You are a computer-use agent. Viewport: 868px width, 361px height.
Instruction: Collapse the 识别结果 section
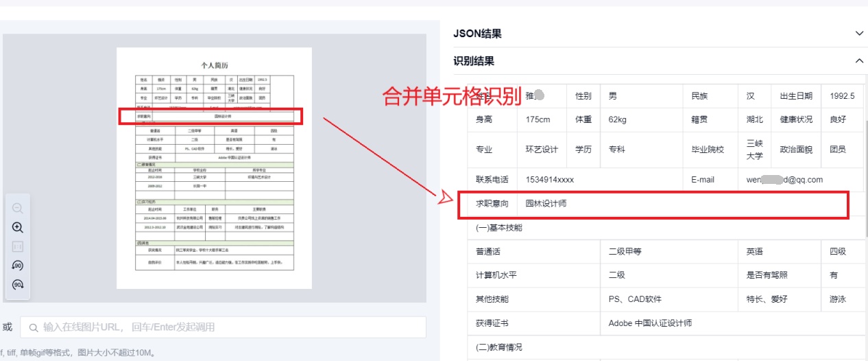pos(859,61)
